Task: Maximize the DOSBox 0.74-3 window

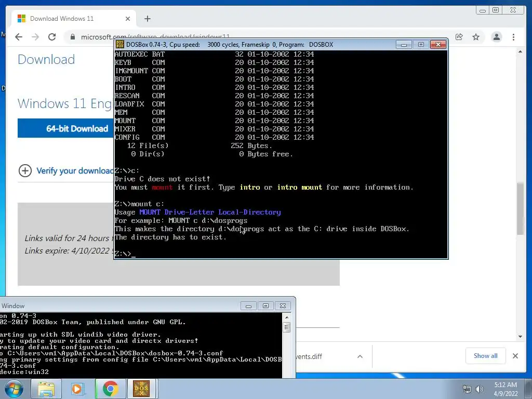Action: click(421, 45)
